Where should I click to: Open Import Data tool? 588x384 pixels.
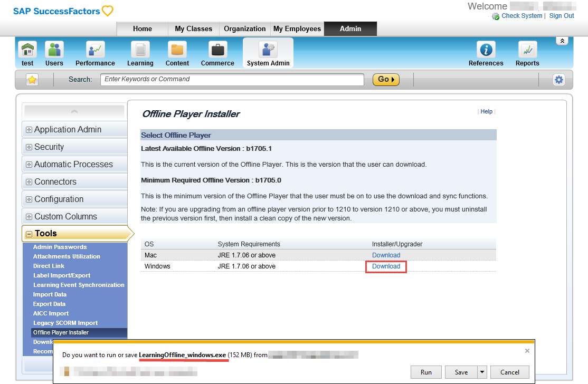(50, 294)
